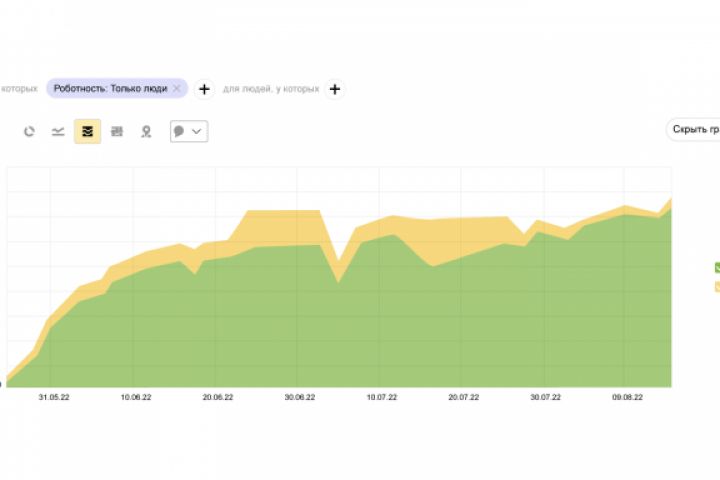
Task: Select the highlighted stacked area chart icon
Action: [87, 131]
